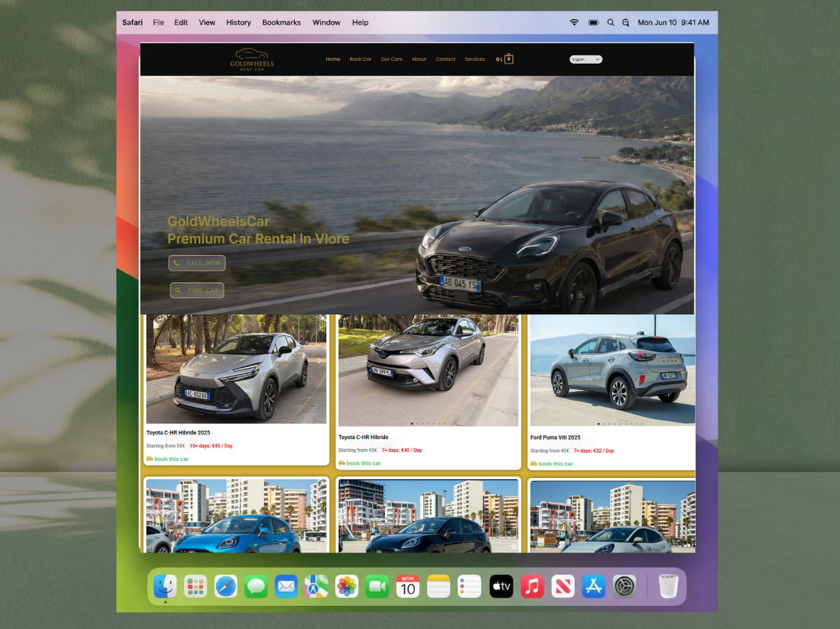This screenshot has width=840, height=629.
Task: Go to Our Cars page
Action: click(x=391, y=59)
